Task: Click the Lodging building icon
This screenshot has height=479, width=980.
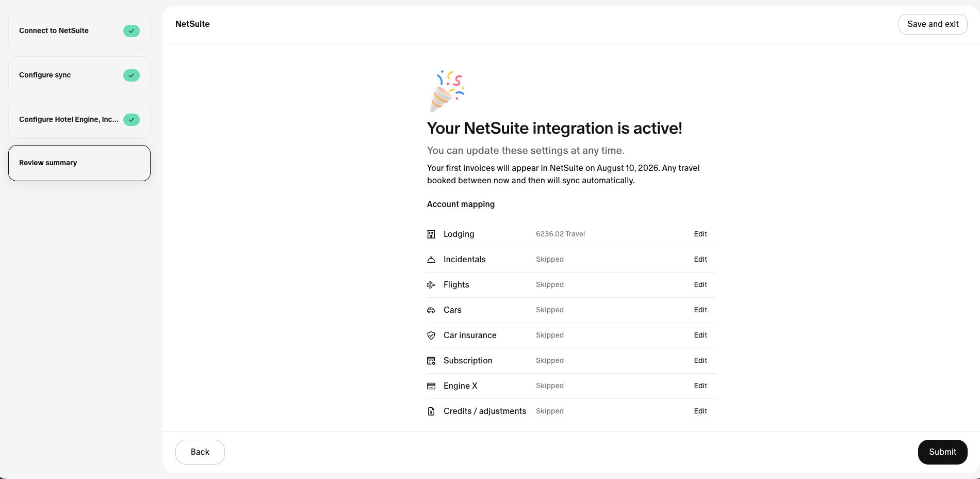Action: pos(431,234)
